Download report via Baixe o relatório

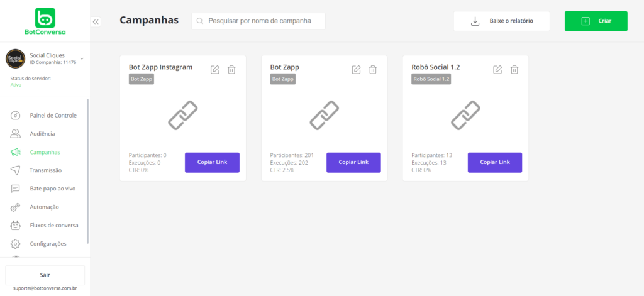tap(501, 21)
